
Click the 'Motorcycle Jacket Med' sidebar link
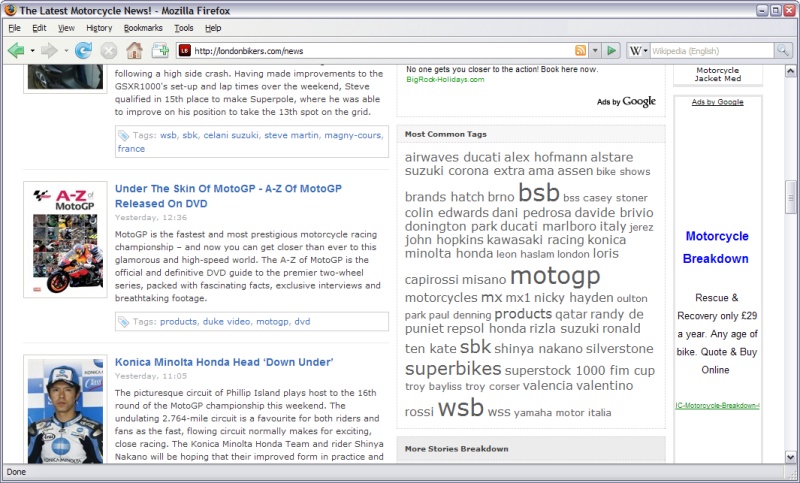[717, 74]
